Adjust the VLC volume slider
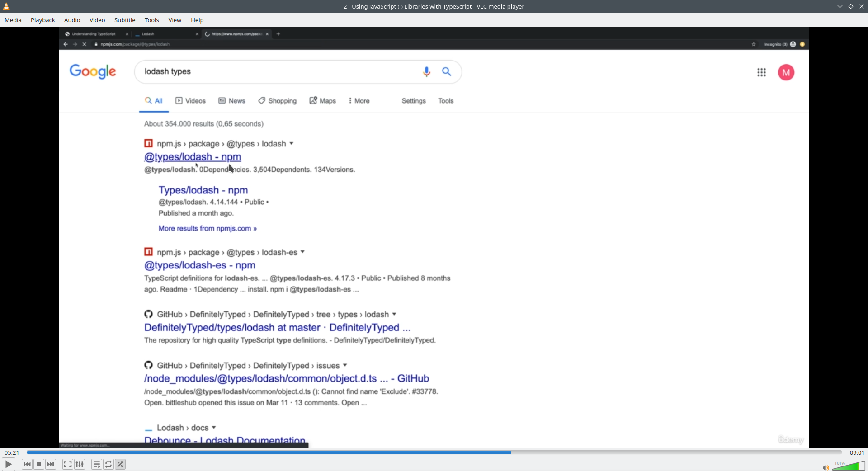The width and height of the screenshot is (868, 471). coord(849,466)
